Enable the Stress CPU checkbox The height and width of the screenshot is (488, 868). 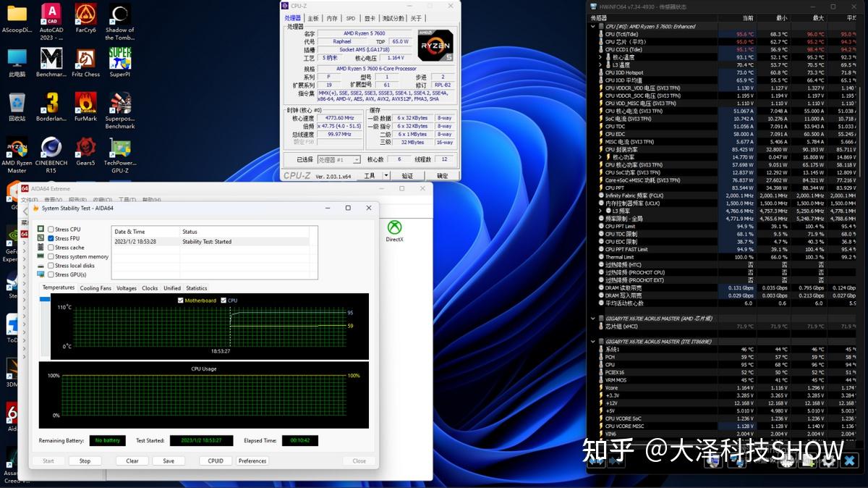coord(51,230)
